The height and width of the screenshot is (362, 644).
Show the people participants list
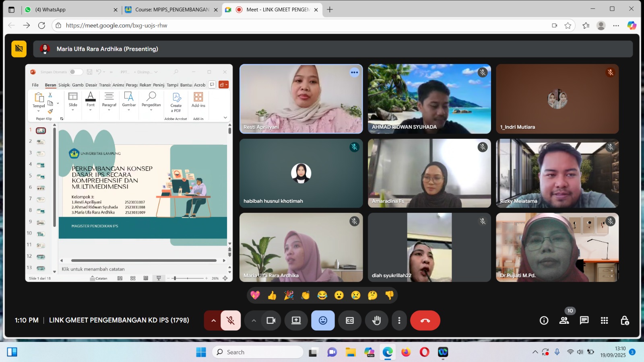(564, 321)
